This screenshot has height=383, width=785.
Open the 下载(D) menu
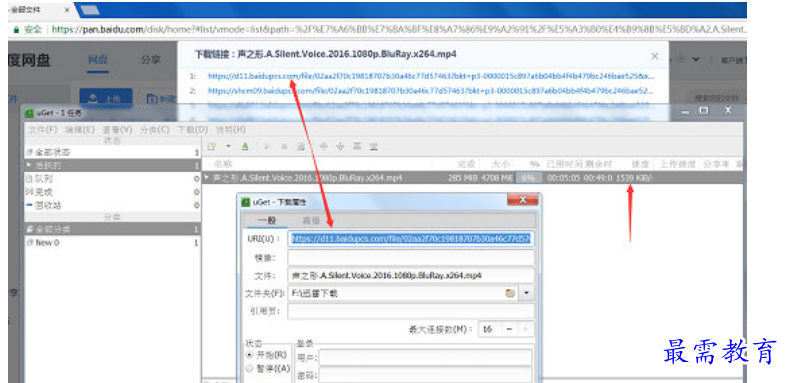pyautogui.click(x=193, y=129)
